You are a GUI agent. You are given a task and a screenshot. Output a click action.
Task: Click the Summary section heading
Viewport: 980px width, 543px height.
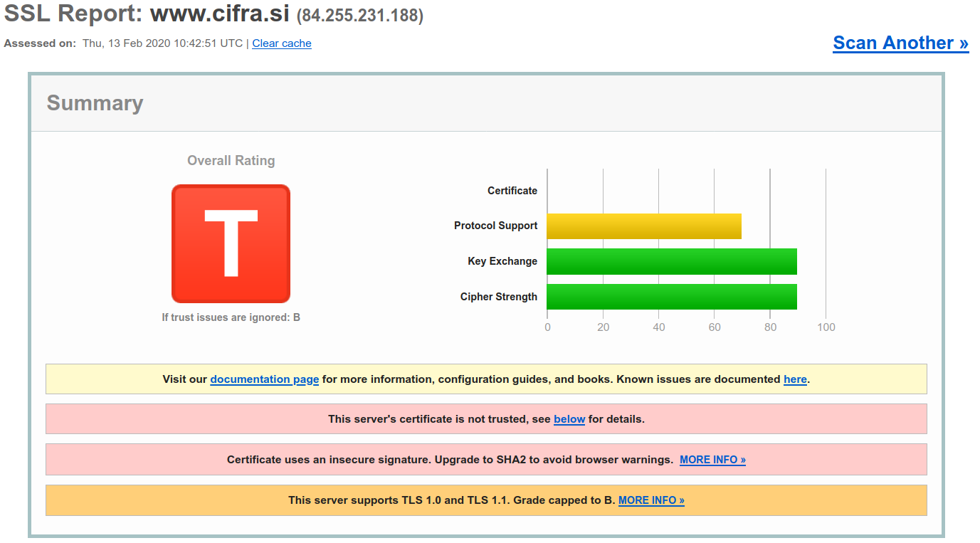tap(95, 103)
